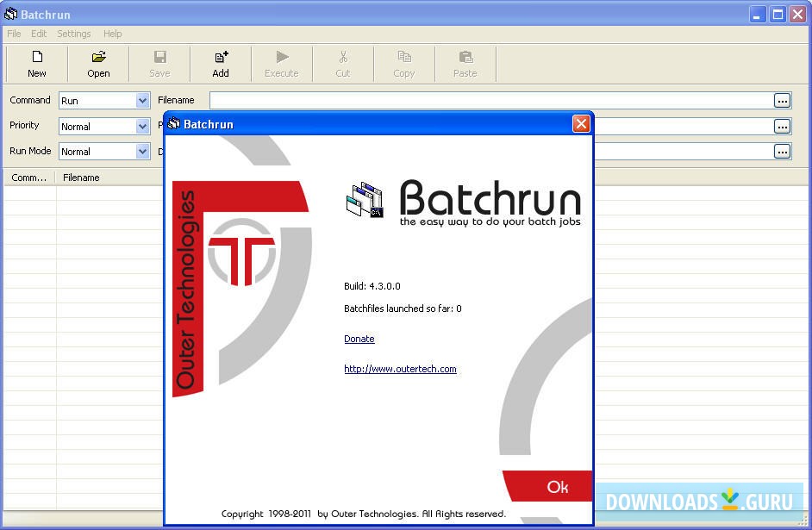Execute the batch job
This screenshot has height=530, width=812.
(281, 63)
